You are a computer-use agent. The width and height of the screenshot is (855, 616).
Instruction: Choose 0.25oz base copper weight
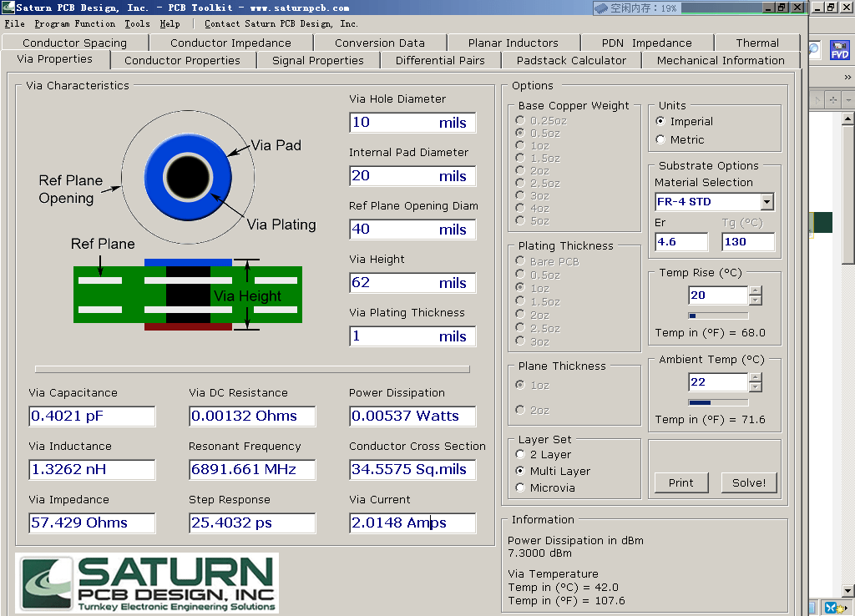tap(541, 120)
